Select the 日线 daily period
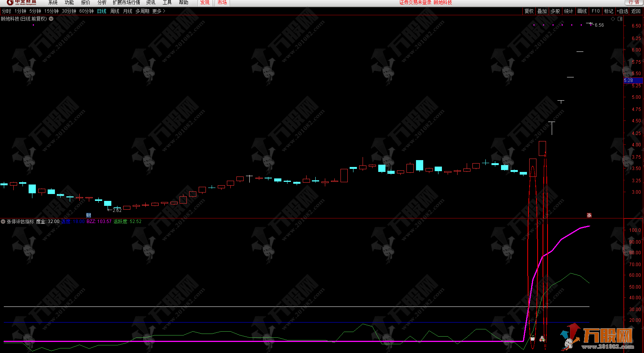 [102, 11]
